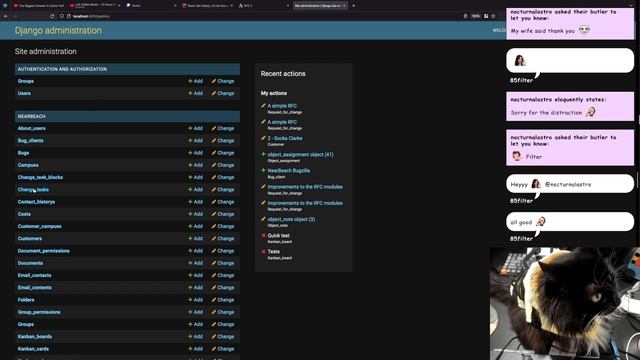This screenshot has width=640, height=360.
Task: Click Change in the Customers row
Action: coord(223,239)
